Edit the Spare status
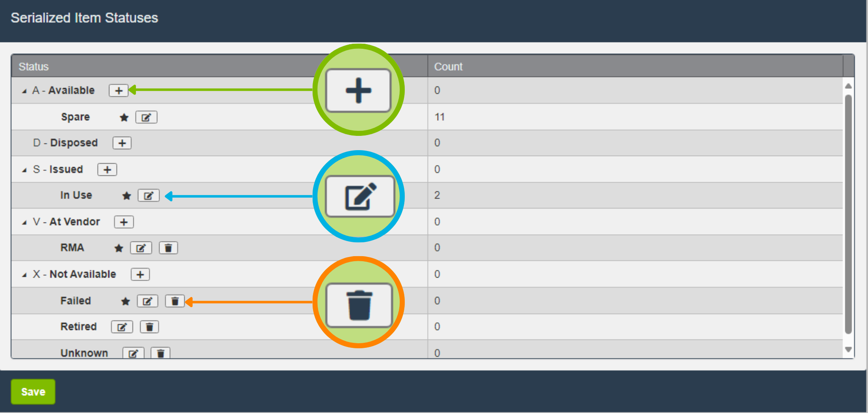 point(146,117)
